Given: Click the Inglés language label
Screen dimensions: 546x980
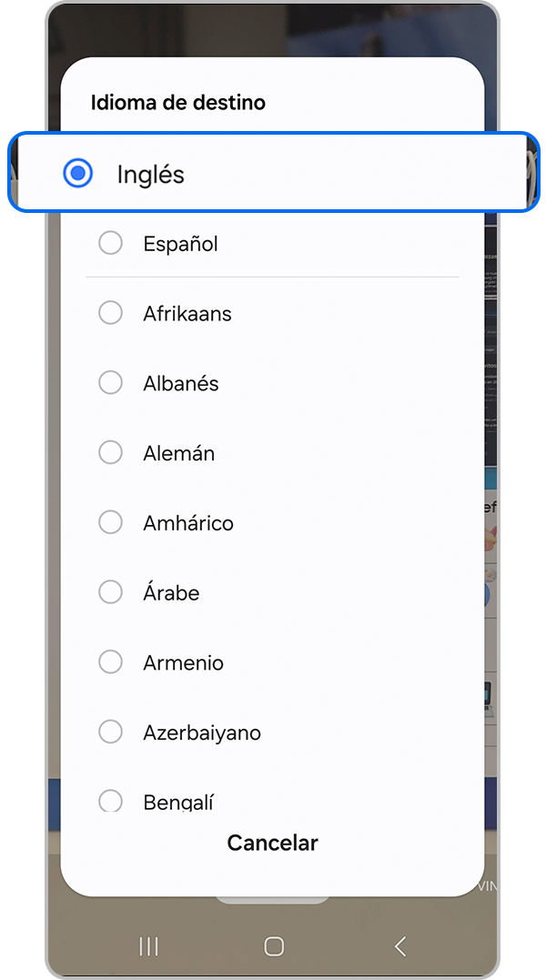Looking at the screenshot, I should 150,174.
